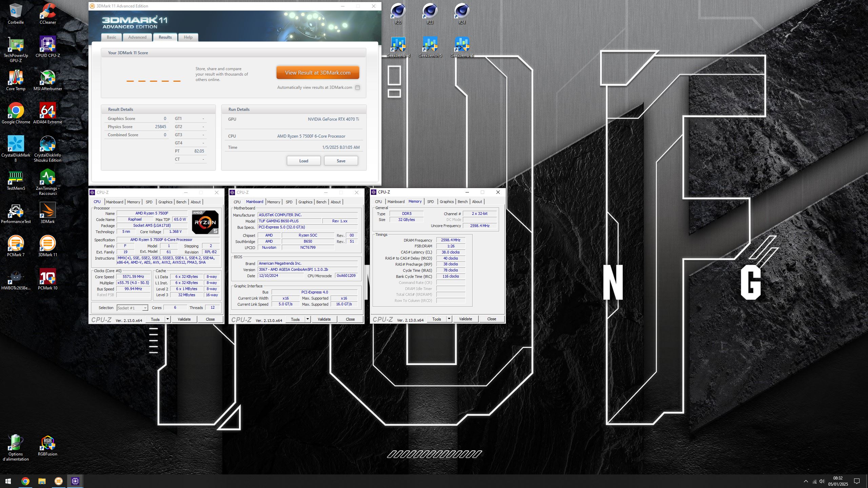868x488 pixels.
Task: Launch the Core Temp desktop icon
Action: click(x=16, y=81)
